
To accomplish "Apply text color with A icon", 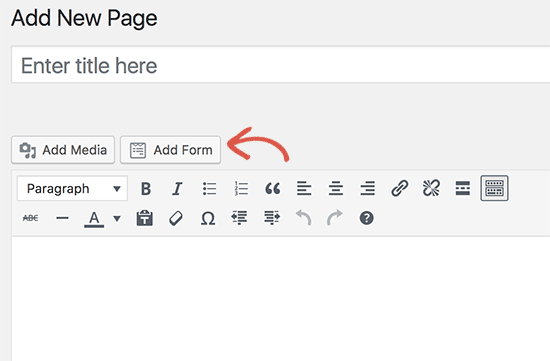I will pos(94,219).
